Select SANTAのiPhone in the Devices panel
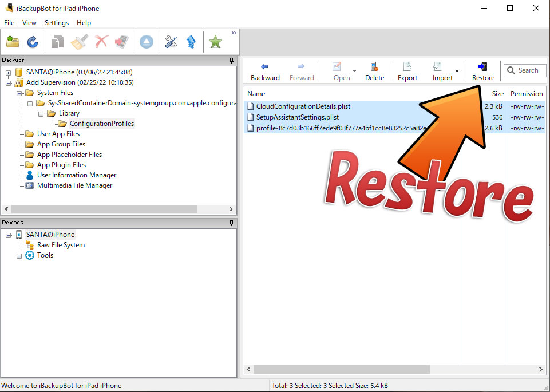 click(50, 235)
